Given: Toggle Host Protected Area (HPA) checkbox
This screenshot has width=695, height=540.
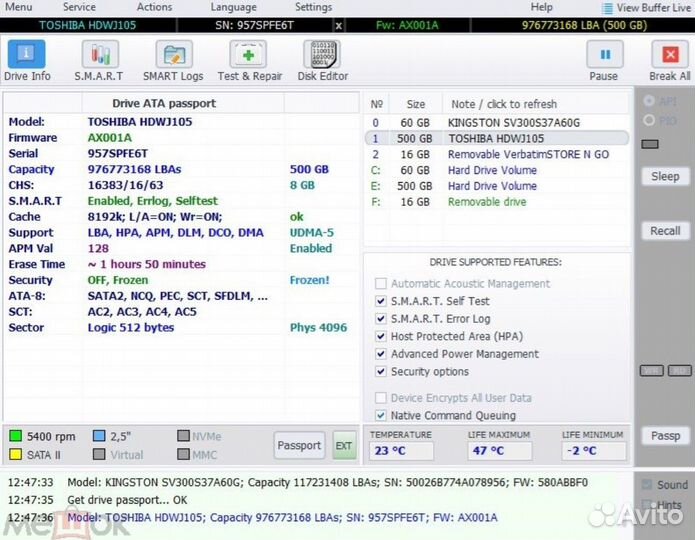Looking at the screenshot, I should tap(380, 337).
